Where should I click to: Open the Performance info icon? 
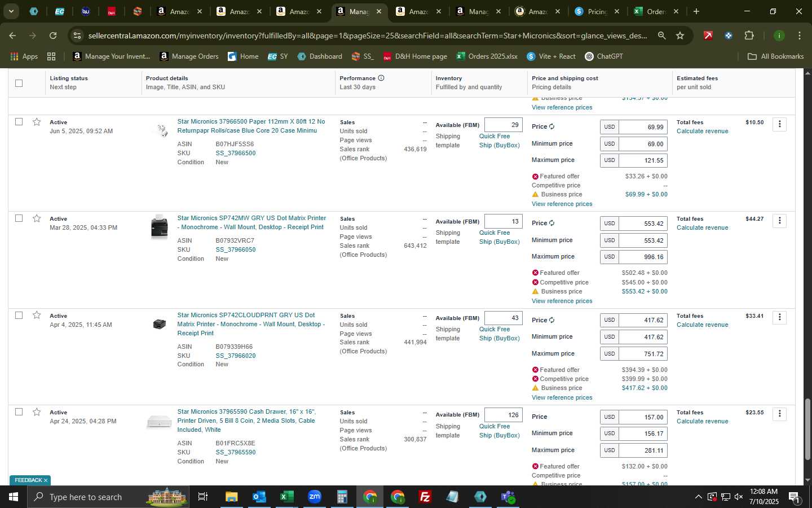(x=381, y=78)
